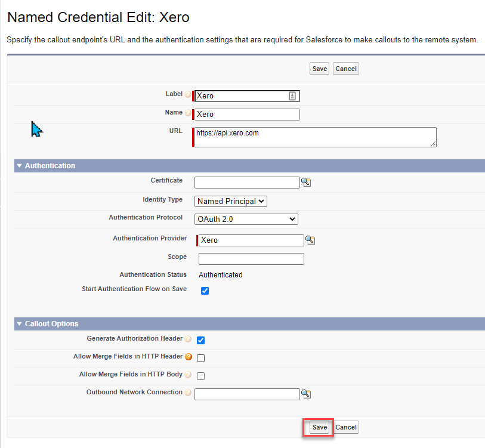Open the Certificate lookup icon
This screenshot has width=485, height=448.
coord(306,182)
